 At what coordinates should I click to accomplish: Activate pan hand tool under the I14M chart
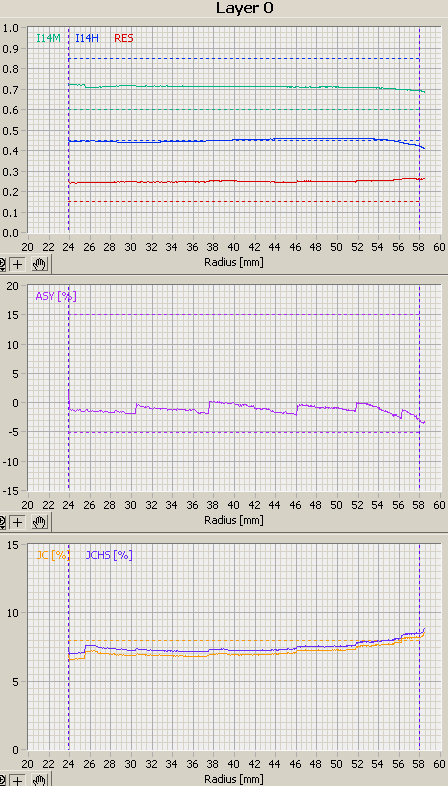pos(39,264)
